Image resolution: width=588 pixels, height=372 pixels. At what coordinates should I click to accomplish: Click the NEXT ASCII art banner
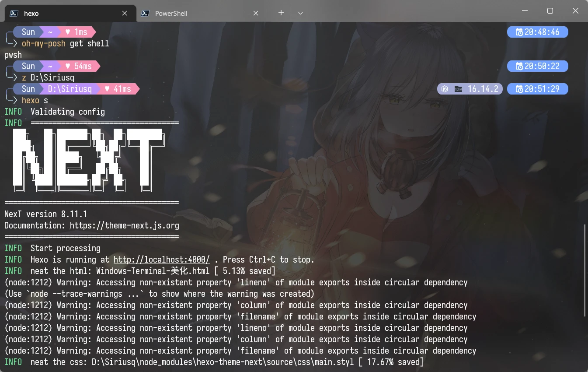pyautogui.click(x=89, y=160)
